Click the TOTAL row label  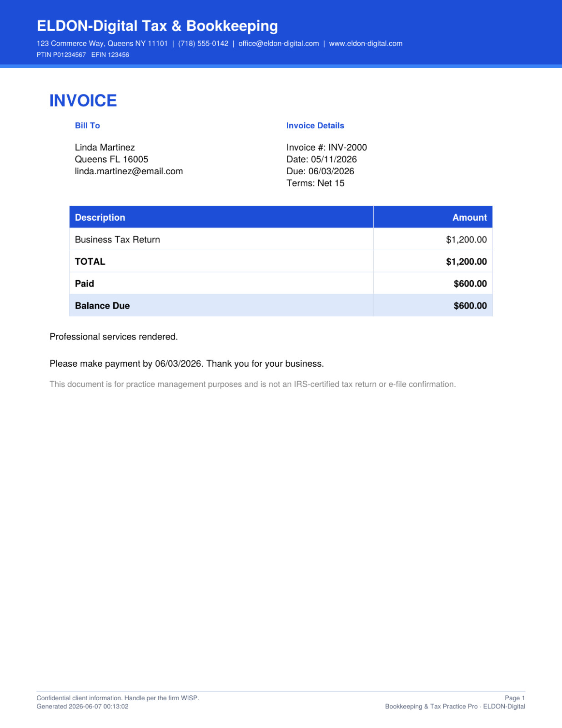90,262
